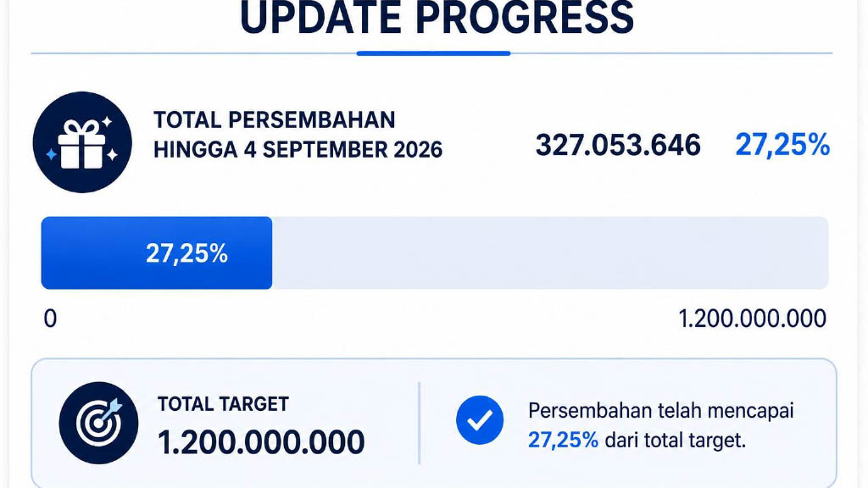The width and height of the screenshot is (868, 488).
Task: Click the 0 label under progress bar
Action: [50, 319]
